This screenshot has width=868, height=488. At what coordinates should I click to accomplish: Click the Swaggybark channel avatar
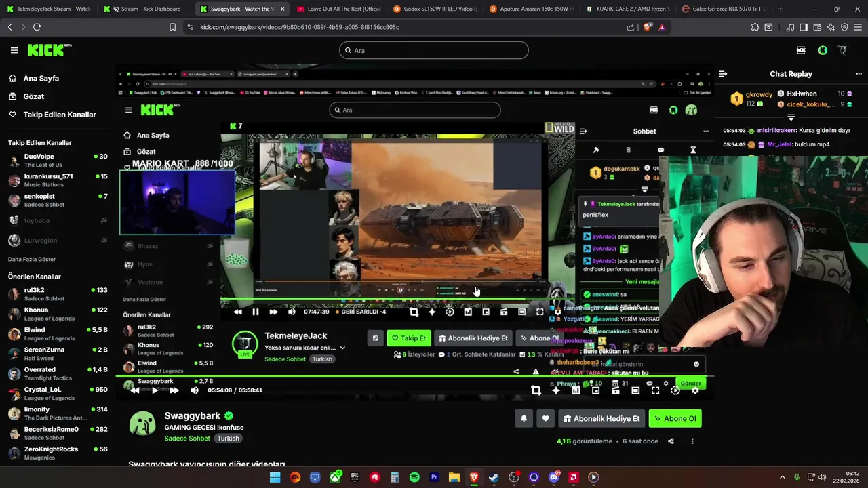tap(142, 424)
